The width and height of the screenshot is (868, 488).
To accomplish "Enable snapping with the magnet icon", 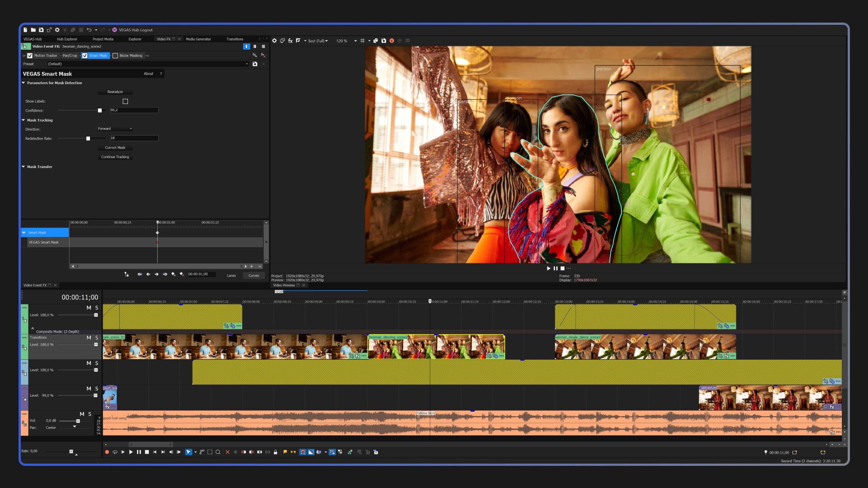I will (x=302, y=452).
